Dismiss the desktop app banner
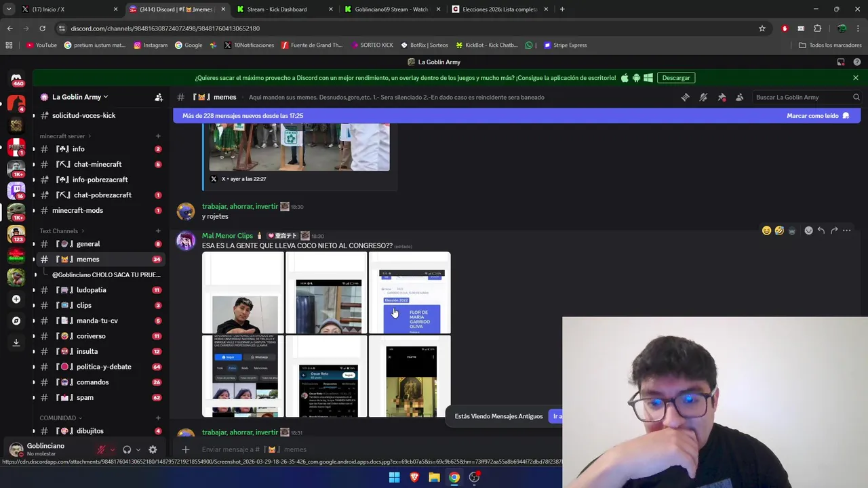The height and width of the screenshot is (488, 868). [x=856, y=78]
